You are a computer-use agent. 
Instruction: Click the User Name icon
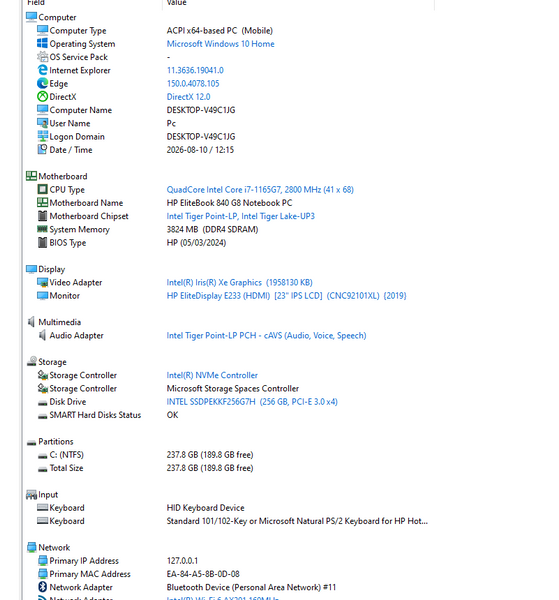coord(42,123)
